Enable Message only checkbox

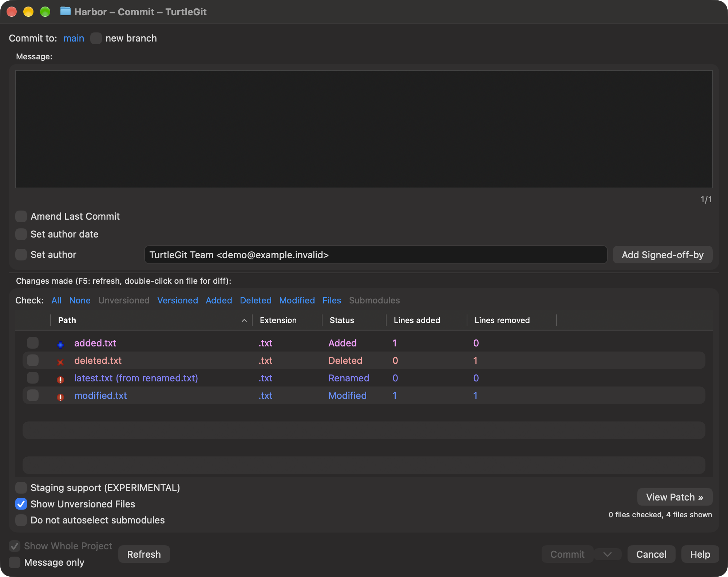(15, 562)
